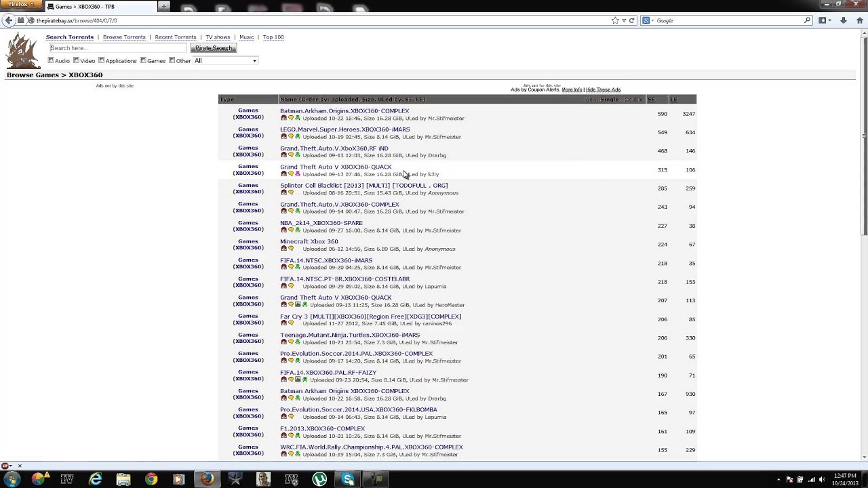Open Teenage.Mutant.Ninja.Turtles.XBOX360-iMARS torrent link
This screenshot has height=488, width=868.
[x=350, y=335]
